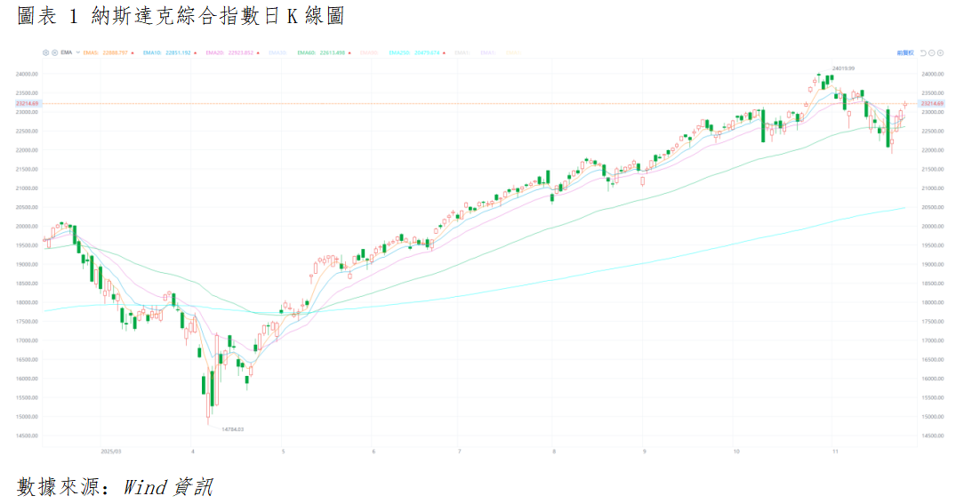Click month 7 label on time axis

(460, 451)
